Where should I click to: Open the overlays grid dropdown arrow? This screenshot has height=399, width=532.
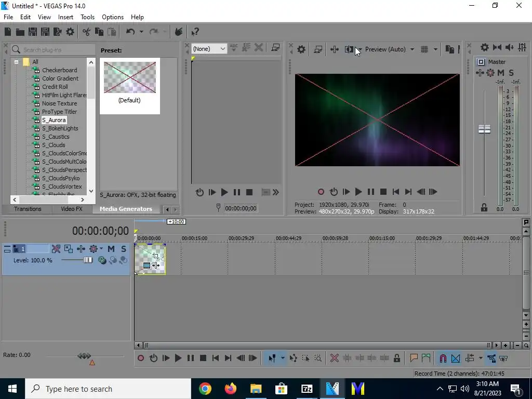click(435, 49)
